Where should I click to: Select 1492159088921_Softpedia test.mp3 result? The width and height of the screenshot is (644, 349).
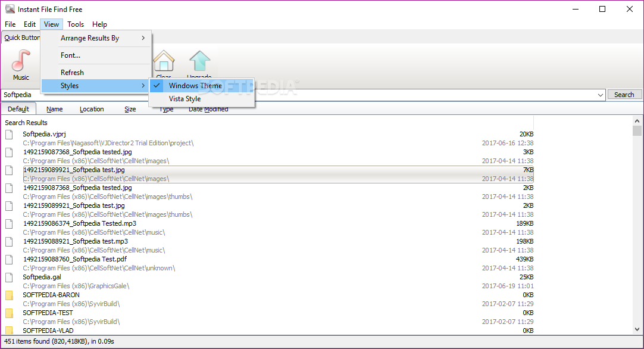(x=278, y=246)
